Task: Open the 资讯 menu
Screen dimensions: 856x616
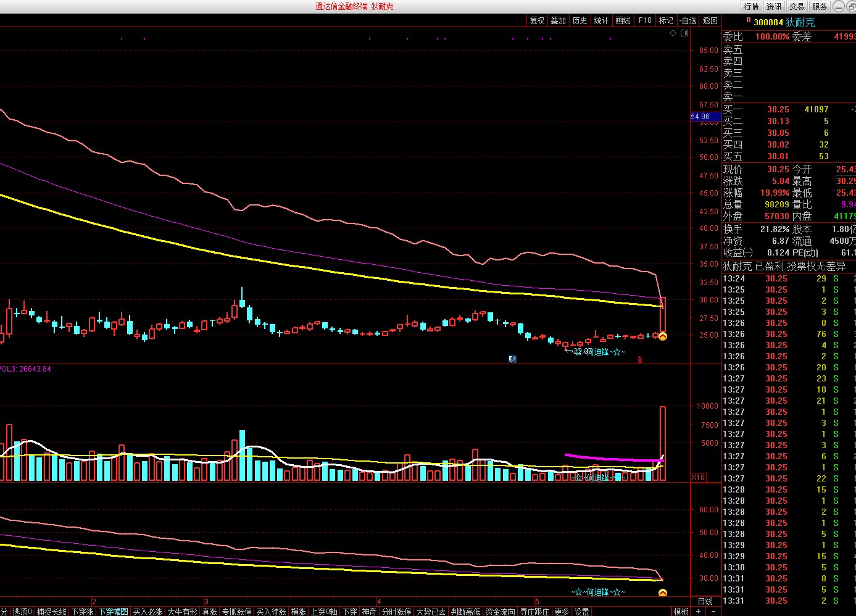Action: pos(774,6)
